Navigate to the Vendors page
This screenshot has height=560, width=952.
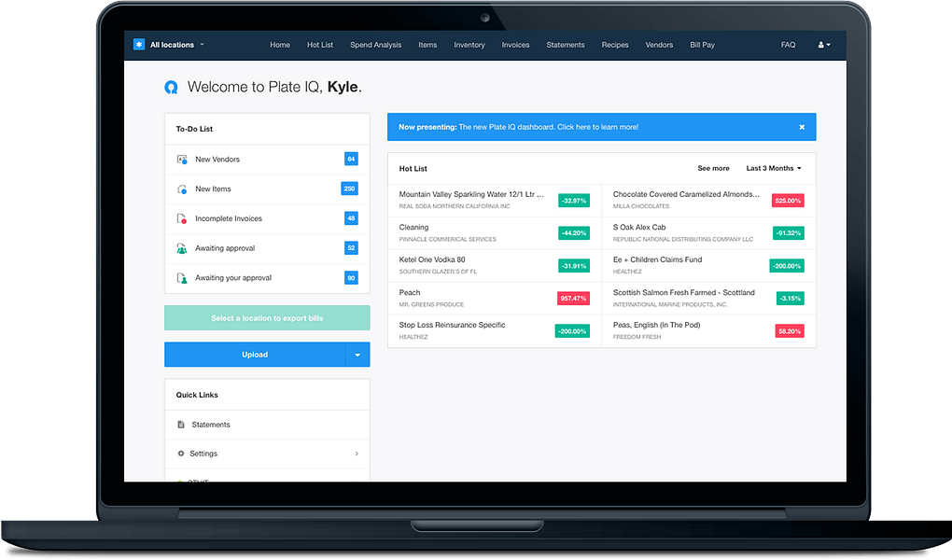point(659,45)
